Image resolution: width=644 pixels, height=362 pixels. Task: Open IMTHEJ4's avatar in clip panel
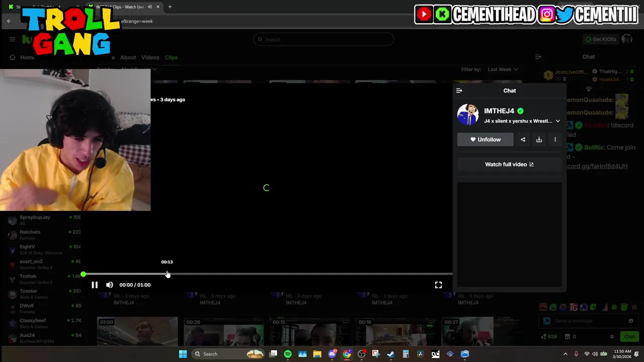tap(468, 115)
